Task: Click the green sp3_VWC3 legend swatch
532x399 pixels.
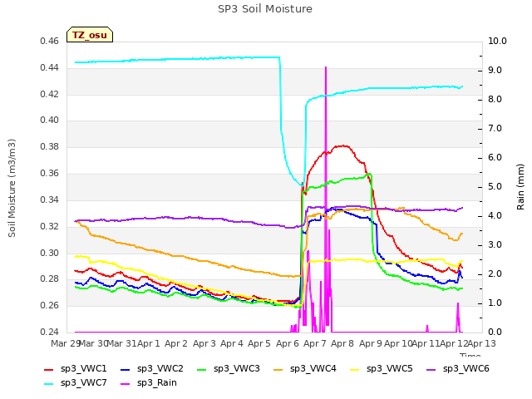Action: coord(201,370)
